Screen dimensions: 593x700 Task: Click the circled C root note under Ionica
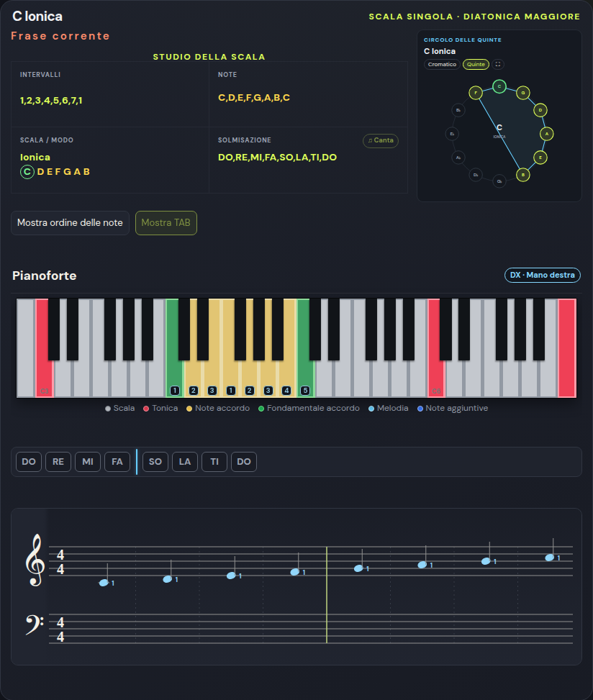[x=27, y=172]
